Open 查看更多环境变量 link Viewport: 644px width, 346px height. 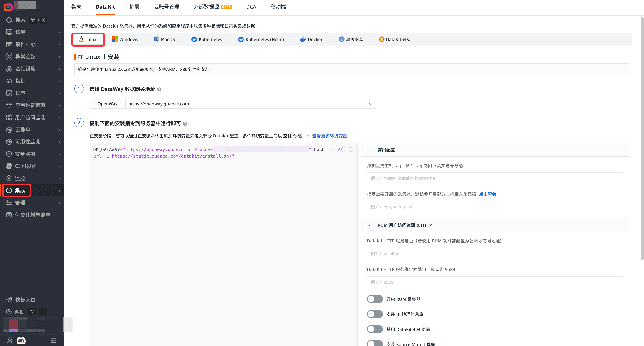[x=329, y=136]
